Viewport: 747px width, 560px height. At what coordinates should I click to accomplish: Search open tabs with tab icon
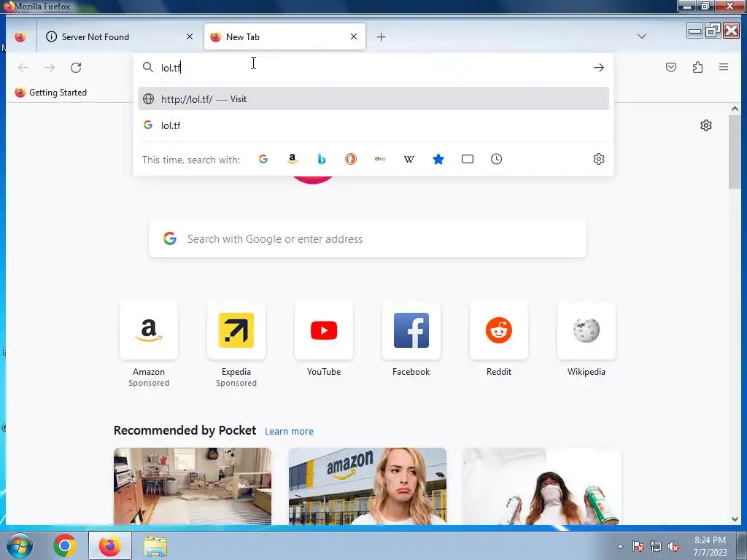tap(468, 159)
